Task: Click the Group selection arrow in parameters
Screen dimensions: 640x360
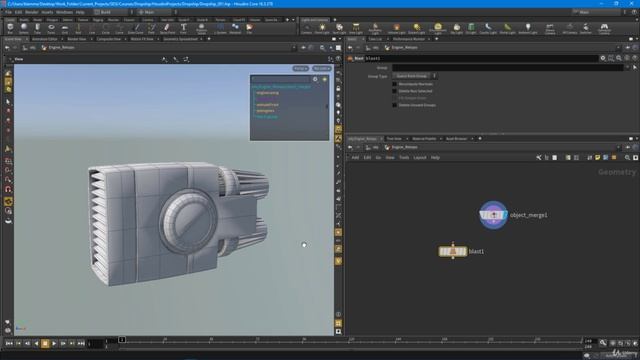Action: [x=635, y=67]
